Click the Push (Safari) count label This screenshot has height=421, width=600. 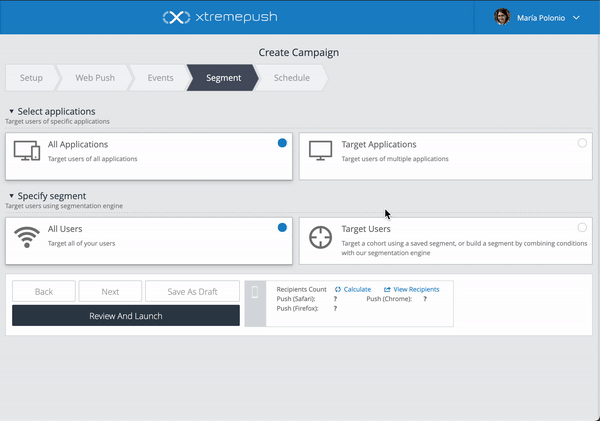[296, 299]
